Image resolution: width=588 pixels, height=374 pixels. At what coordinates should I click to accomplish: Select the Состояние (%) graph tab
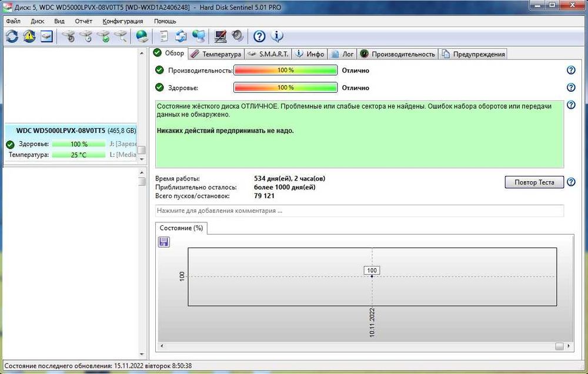tap(181, 228)
